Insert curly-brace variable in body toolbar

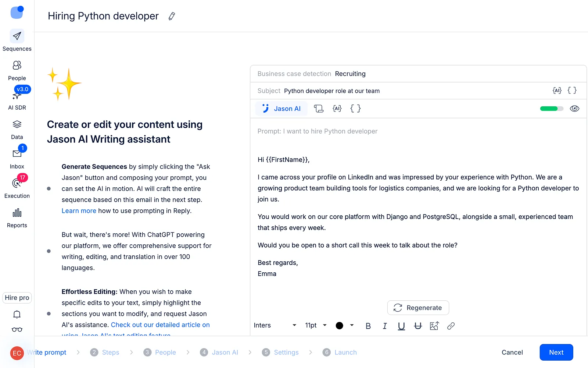coord(355,109)
